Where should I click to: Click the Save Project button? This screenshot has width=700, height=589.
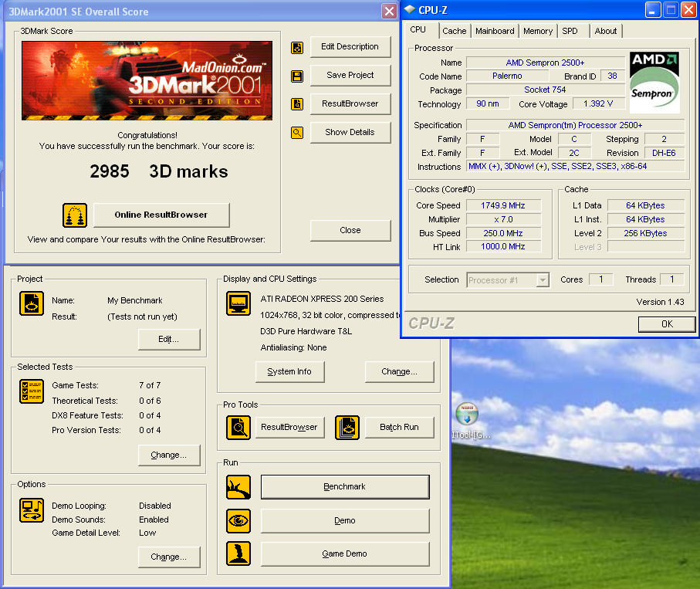[x=350, y=76]
